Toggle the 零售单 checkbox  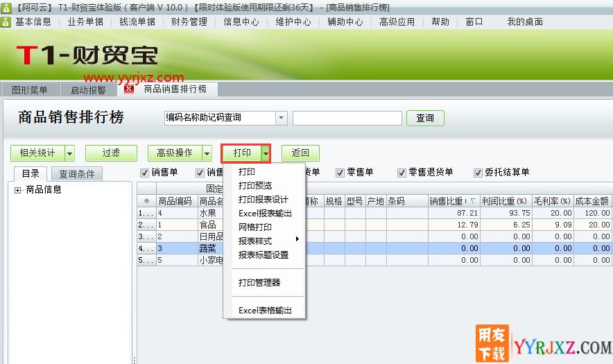click(340, 173)
